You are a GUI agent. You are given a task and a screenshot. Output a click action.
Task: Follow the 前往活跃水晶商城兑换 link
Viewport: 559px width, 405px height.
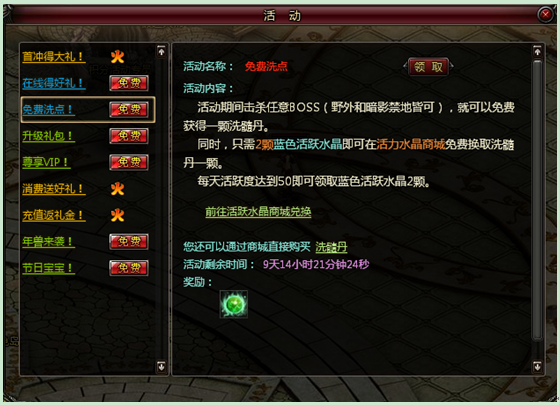[x=258, y=212]
